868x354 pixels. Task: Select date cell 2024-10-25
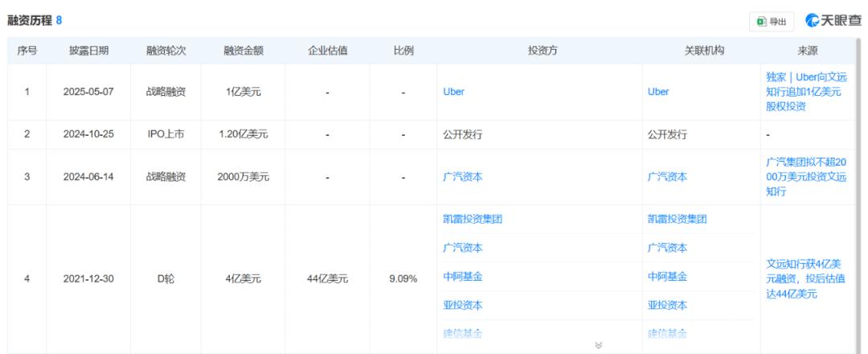click(x=88, y=134)
